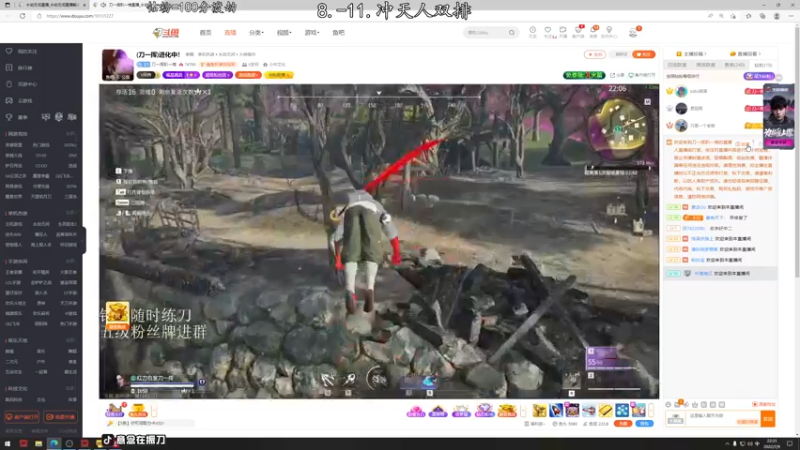
Task: Select the 直播 live tab
Action: tap(230, 33)
